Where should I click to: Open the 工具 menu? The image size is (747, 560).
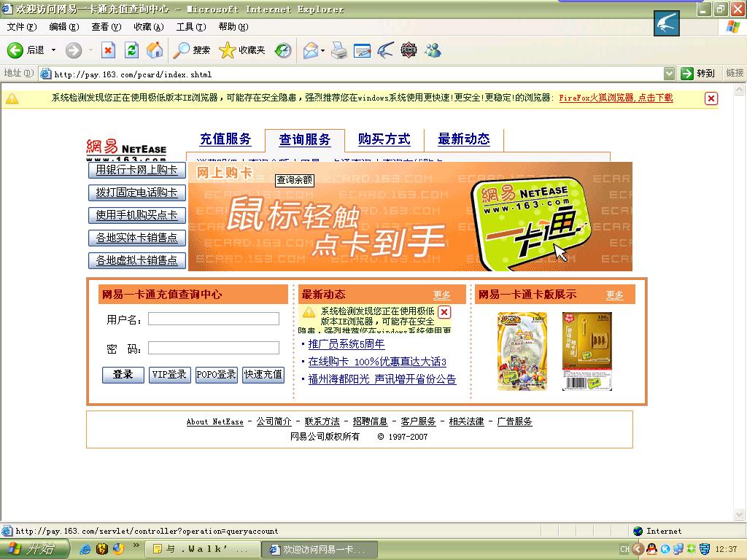click(191, 27)
